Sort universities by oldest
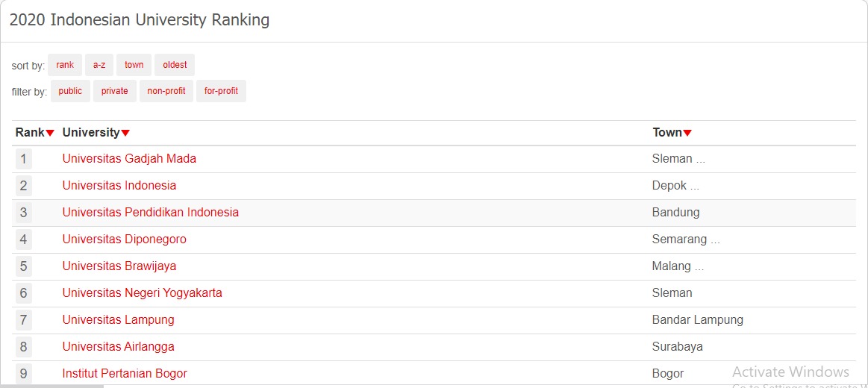This screenshot has width=868, height=388. click(175, 65)
